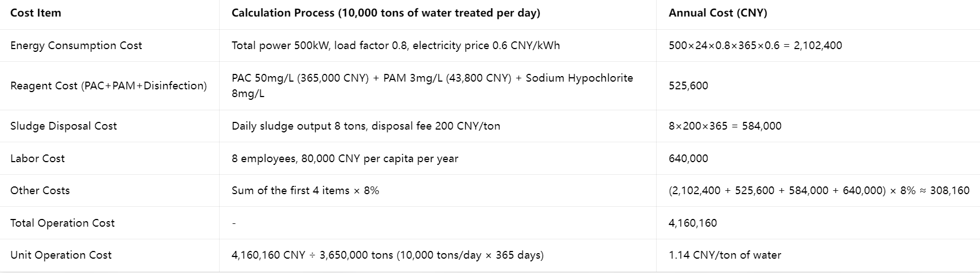Select the 8×200×365 = 584,000 cell
Screen dimensions: 980x273
pos(725,126)
